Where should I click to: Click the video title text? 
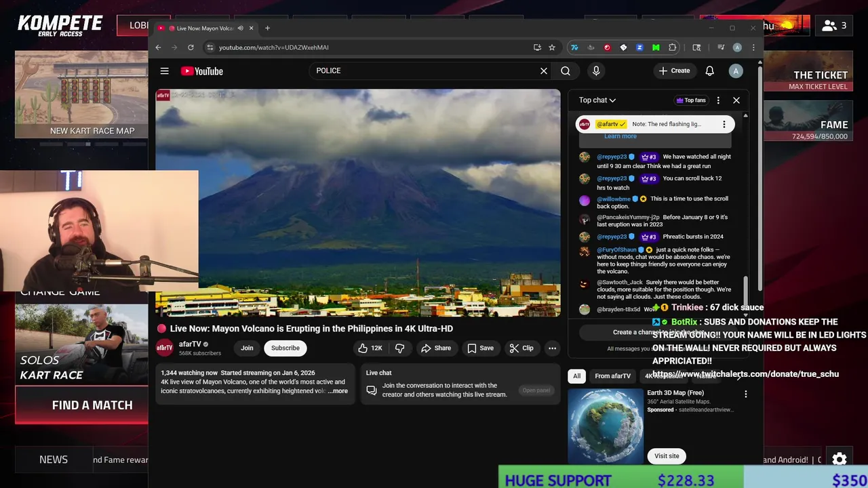[x=311, y=328]
